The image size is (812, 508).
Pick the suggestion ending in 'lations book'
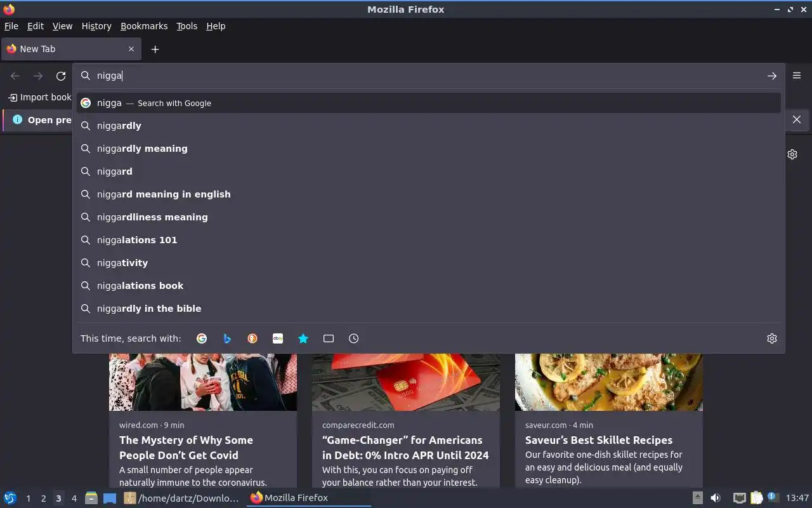pyautogui.click(x=428, y=286)
